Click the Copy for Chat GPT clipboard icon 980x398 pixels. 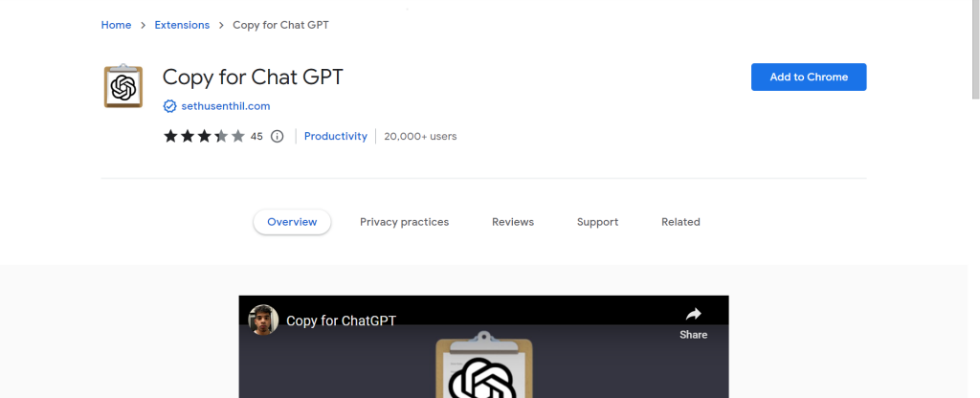click(122, 87)
